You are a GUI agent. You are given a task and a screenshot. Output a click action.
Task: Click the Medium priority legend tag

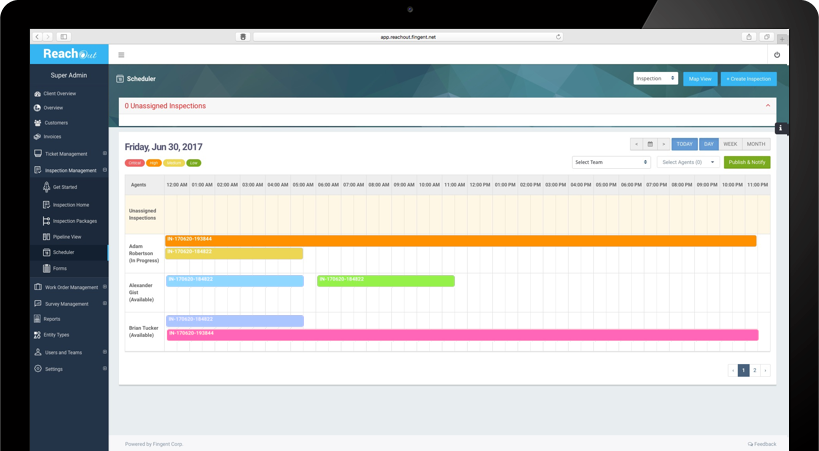[x=174, y=163]
